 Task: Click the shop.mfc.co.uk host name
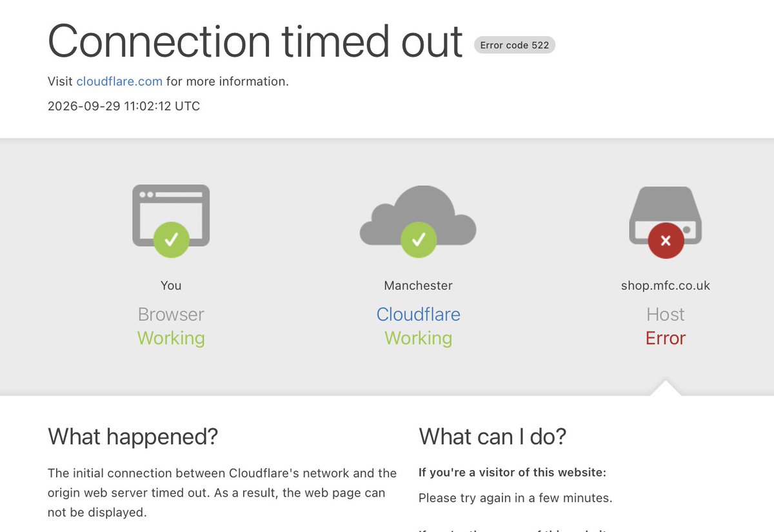pyautogui.click(x=666, y=285)
